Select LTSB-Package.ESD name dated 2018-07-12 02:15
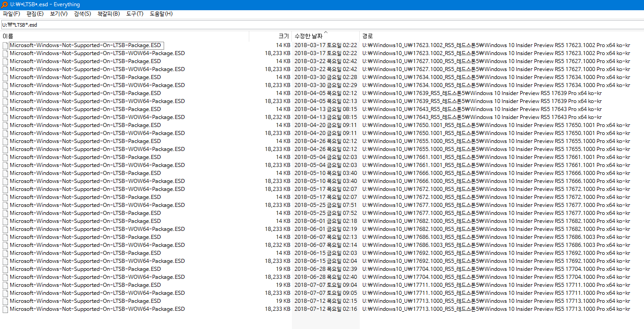Image resolution: width=644 pixels, height=329 pixels. pos(85,301)
